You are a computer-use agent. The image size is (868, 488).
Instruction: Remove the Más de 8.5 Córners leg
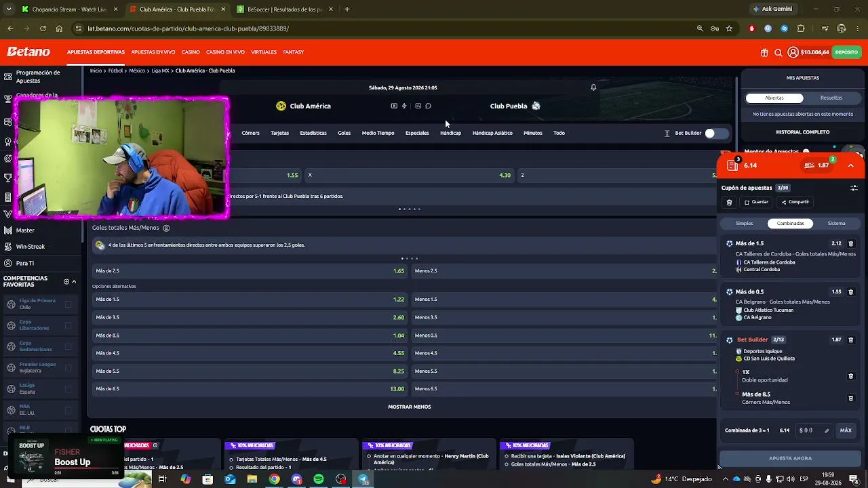pyautogui.click(x=851, y=398)
